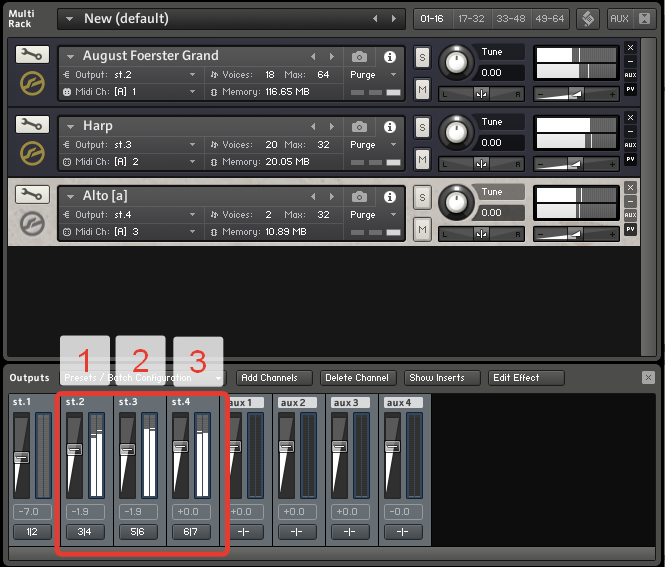Click the Alto [a] instrument logo icon

32,223
